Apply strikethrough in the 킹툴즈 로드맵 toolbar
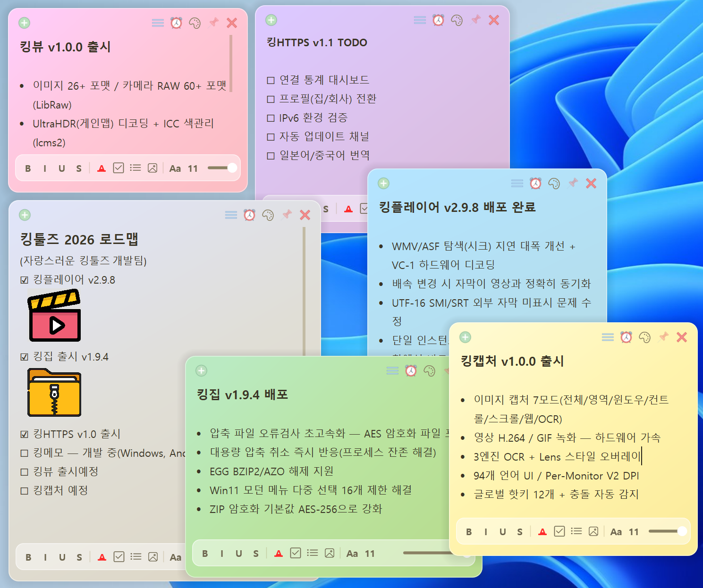 coord(79,557)
